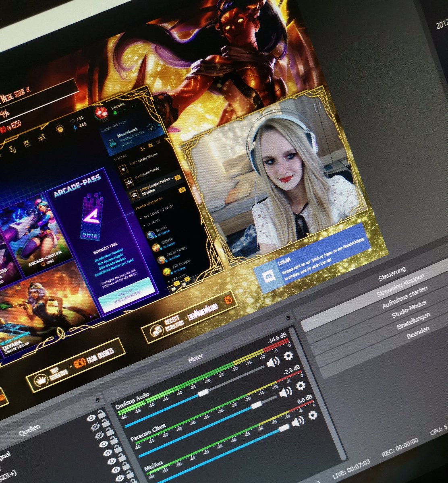
Task: Quit OBS with Beenden button
Action: [x=418, y=332]
